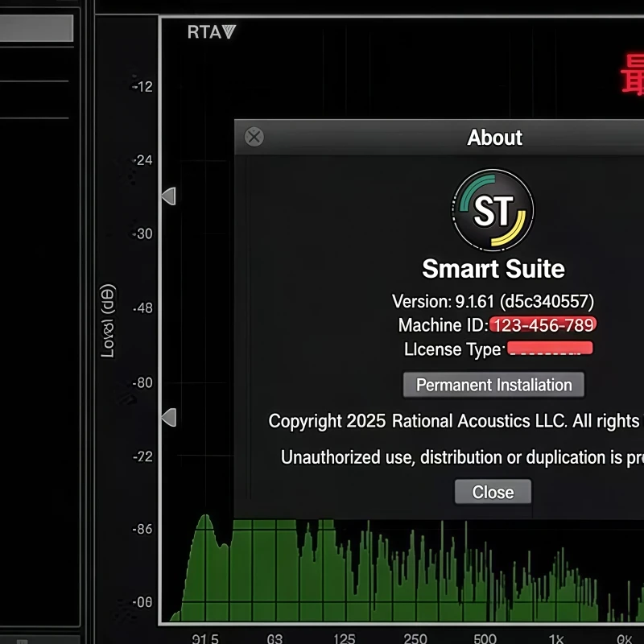Click the redacted License Type value
The image size is (644, 644).
(x=550, y=349)
